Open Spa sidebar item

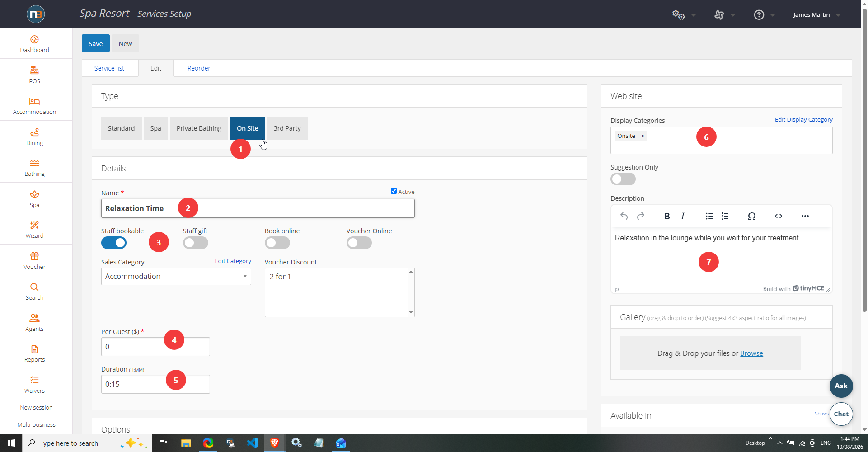coord(34,199)
